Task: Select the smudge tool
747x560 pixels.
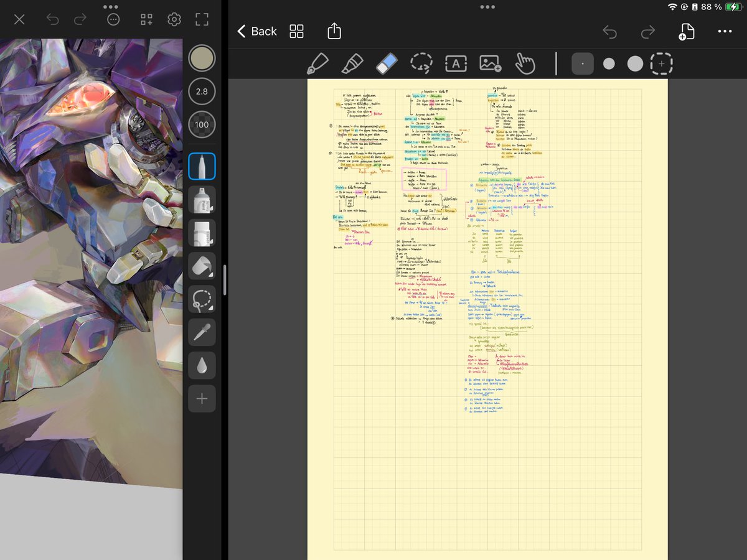Action: click(x=202, y=266)
